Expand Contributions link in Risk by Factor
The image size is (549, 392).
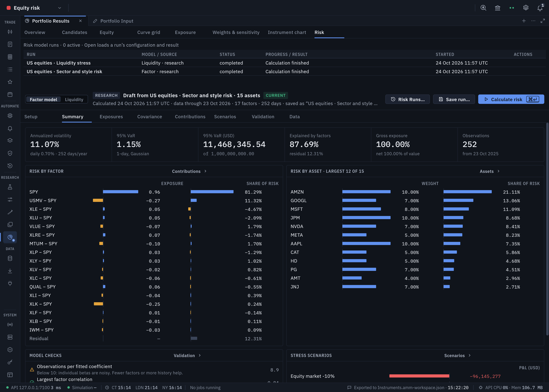pos(189,171)
